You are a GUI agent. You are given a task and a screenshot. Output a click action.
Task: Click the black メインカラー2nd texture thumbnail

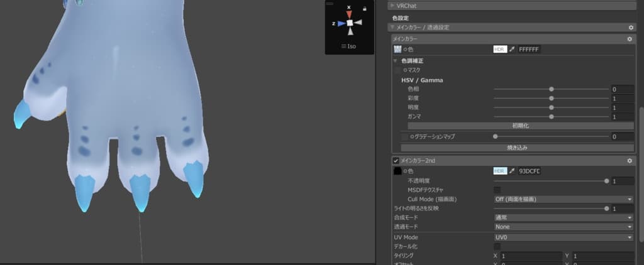397,171
